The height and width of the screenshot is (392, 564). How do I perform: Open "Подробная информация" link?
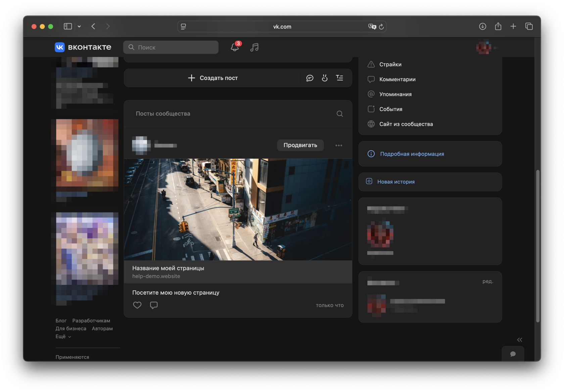412,154
